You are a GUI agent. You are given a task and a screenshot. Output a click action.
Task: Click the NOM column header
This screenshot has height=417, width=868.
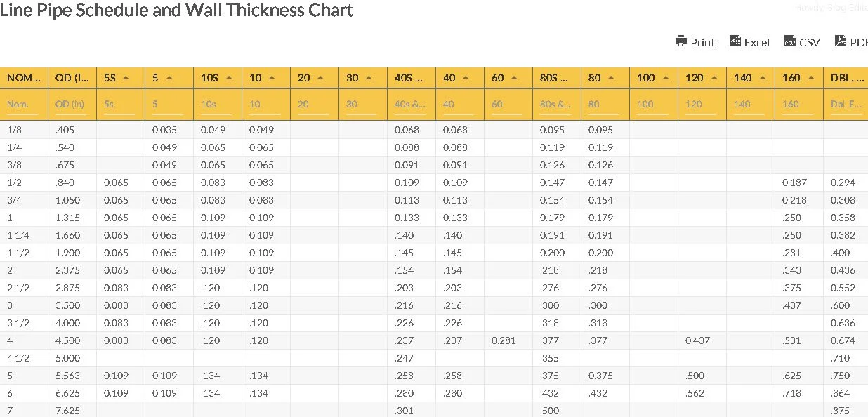[24, 78]
